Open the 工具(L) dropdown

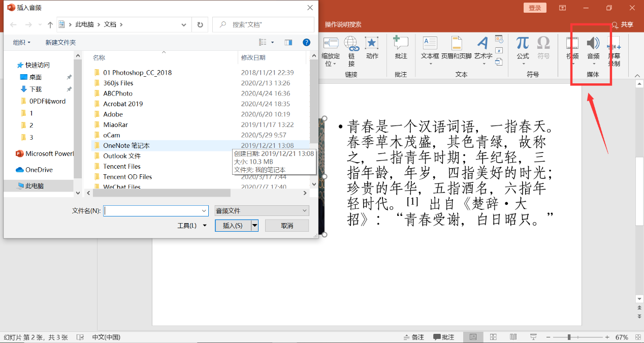pos(192,226)
